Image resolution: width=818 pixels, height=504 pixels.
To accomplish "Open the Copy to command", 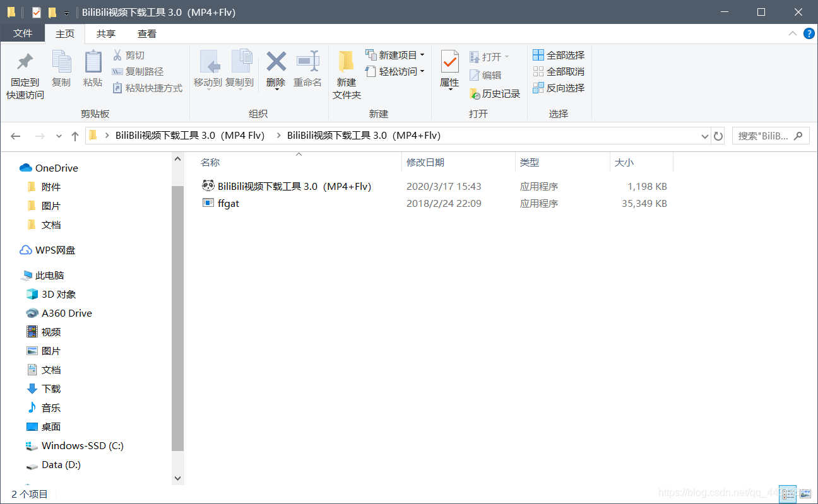I will click(x=240, y=69).
